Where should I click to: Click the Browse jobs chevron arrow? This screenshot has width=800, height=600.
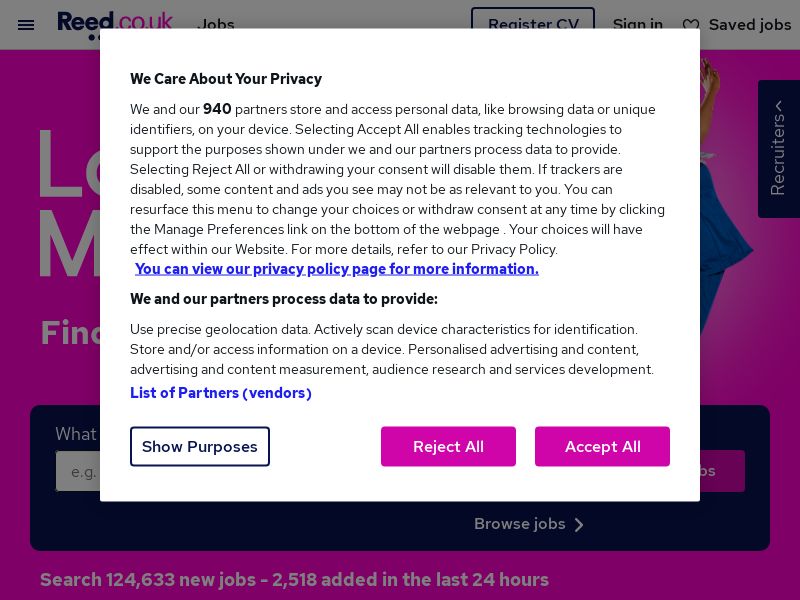tap(579, 525)
